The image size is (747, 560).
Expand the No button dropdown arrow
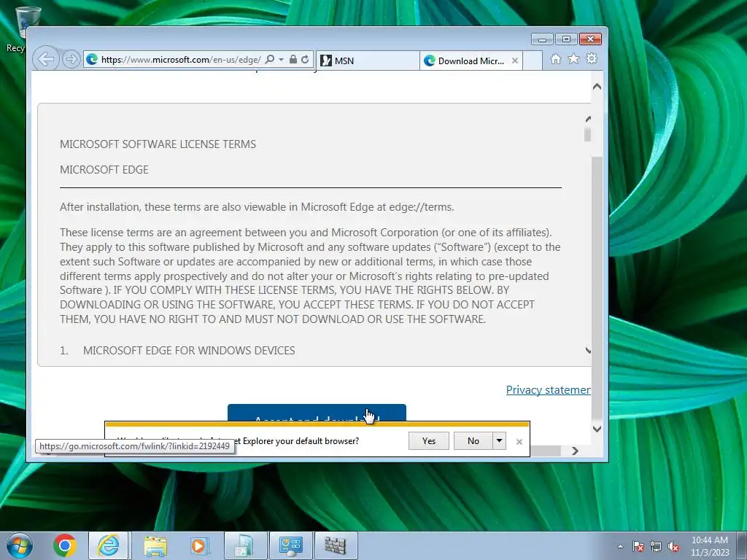(x=499, y=441)
